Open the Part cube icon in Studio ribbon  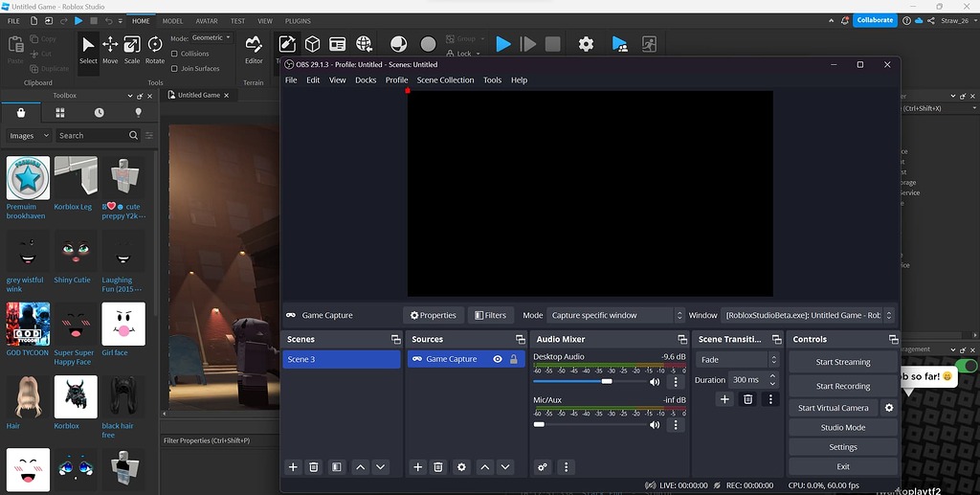coord(313,44)
